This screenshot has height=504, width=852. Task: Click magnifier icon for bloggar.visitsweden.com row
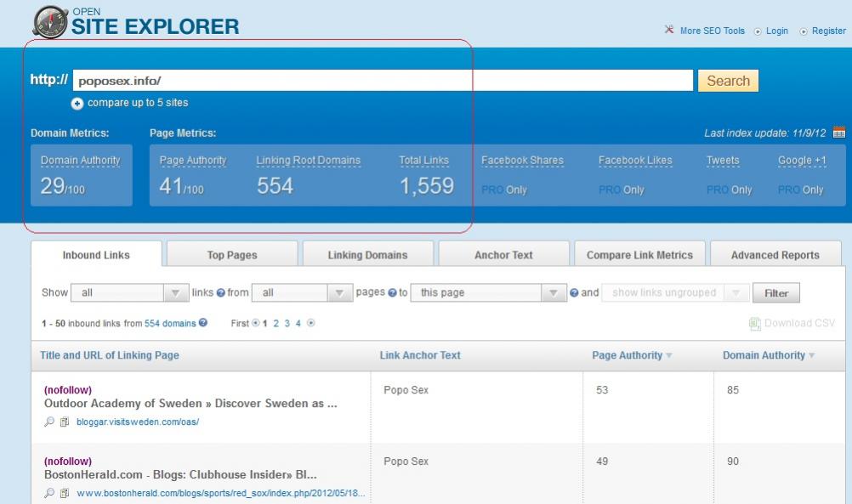[x=49, y=422]
